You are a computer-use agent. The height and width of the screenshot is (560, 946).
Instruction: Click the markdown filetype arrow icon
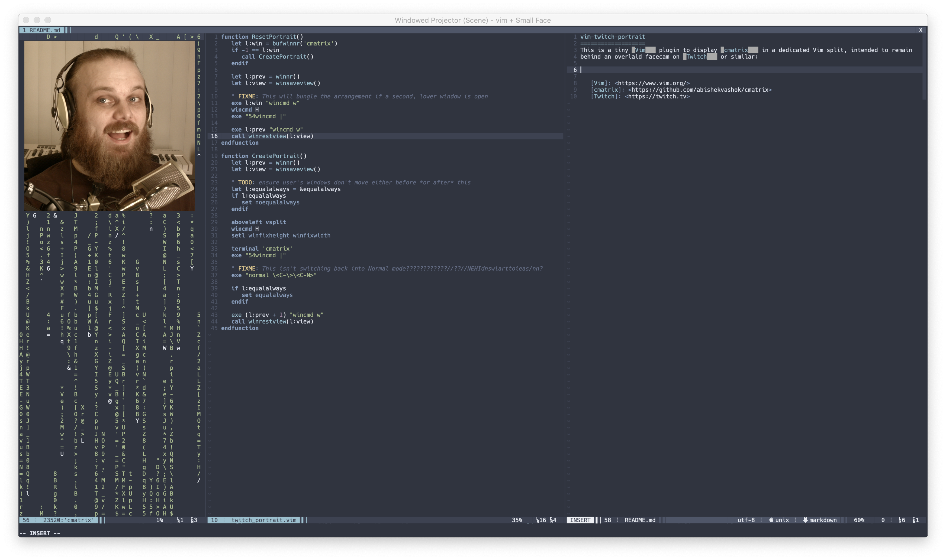click(x=806, y=520)
